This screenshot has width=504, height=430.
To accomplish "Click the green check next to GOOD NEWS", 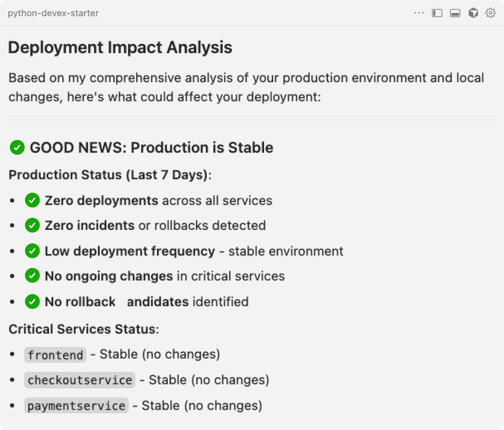I will point(17,147).
